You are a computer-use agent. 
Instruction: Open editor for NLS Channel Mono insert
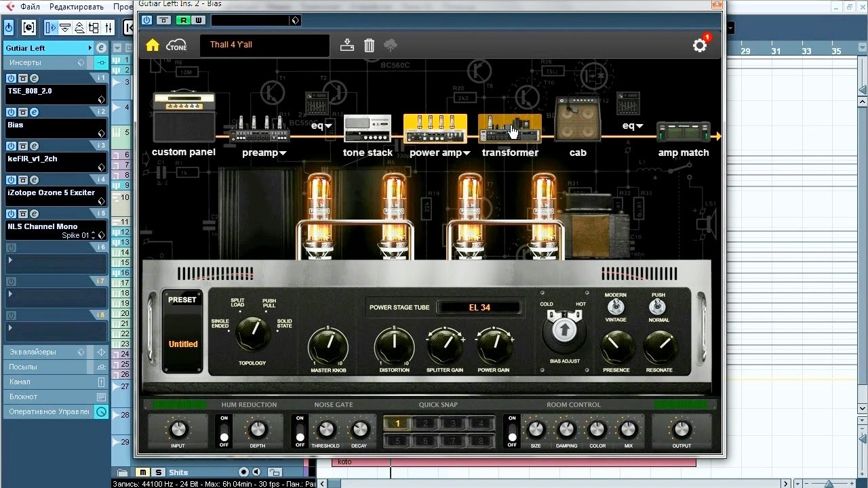(33, 214)
